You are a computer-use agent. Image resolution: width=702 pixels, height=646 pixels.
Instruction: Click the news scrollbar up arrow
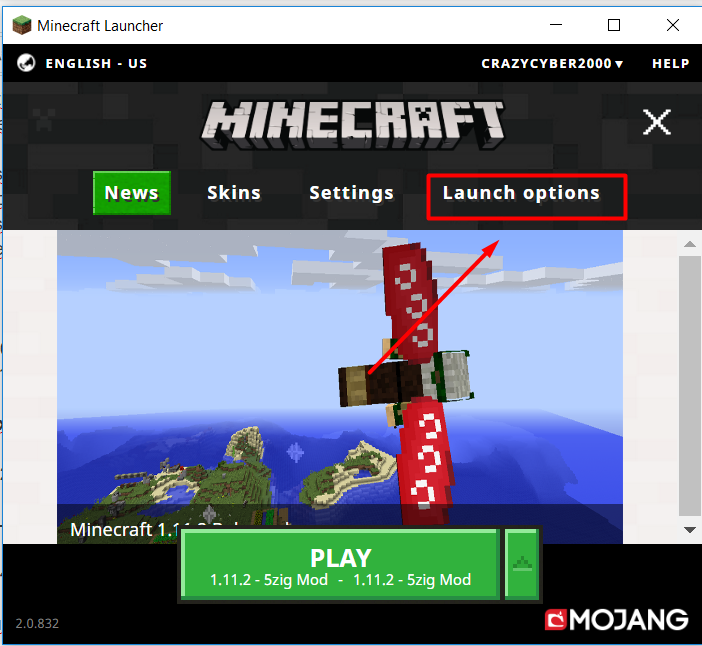[x=689, y=244]
